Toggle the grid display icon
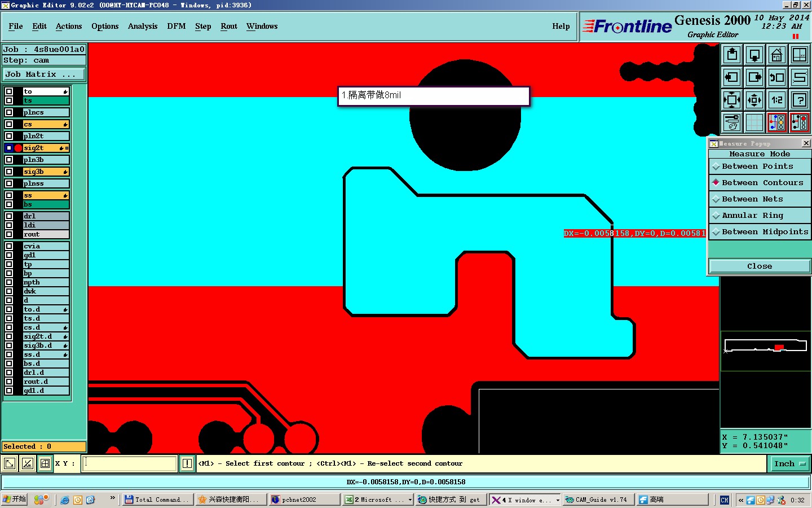This screenshot has width=812, height=508. click(754, 122)
